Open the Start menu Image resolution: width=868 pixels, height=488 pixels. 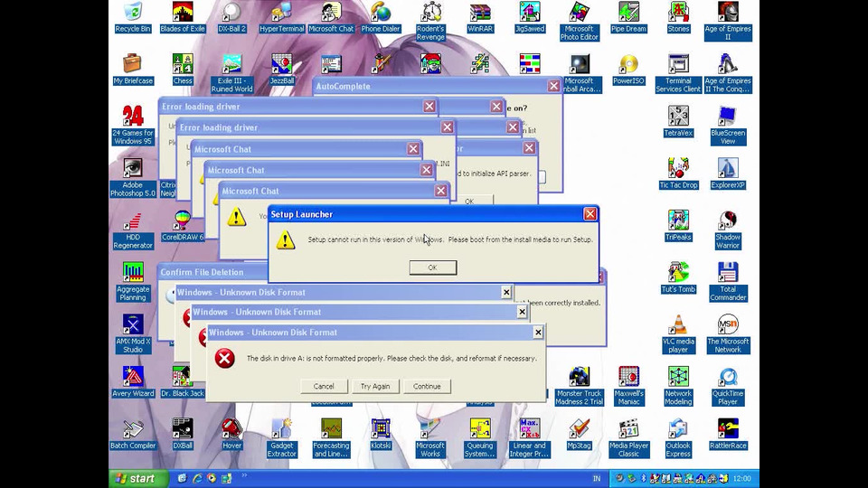(x=139, y=479)
